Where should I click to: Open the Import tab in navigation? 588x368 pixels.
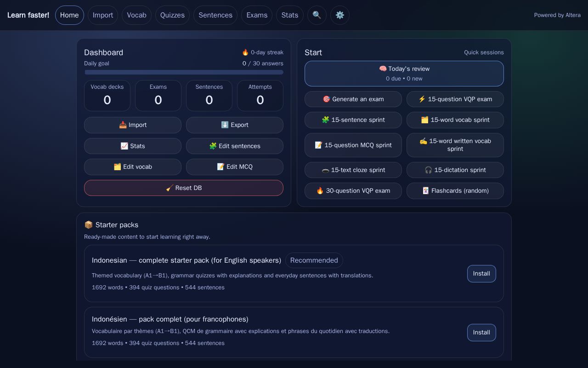coord(103,15)
